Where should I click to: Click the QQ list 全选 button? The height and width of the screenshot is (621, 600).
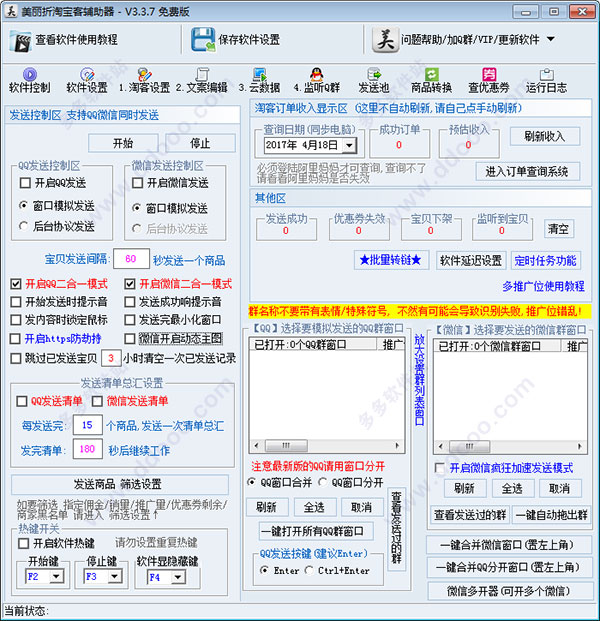[314, 507]
